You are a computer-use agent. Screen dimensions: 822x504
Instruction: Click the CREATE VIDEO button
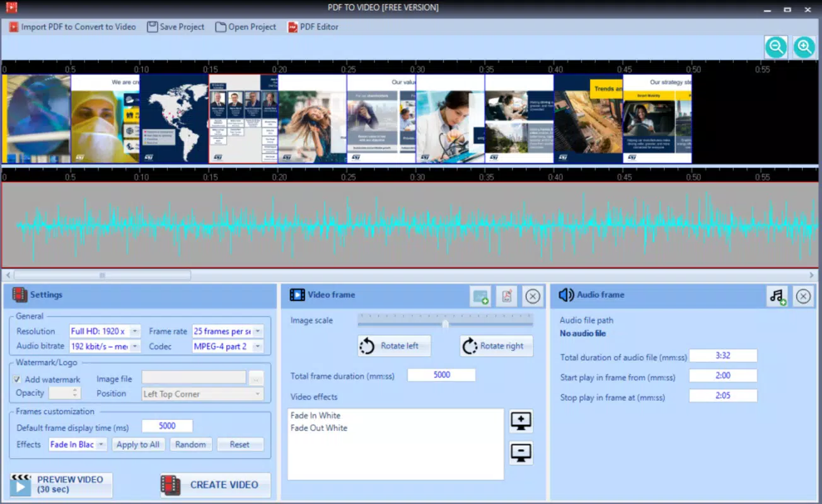point(216,485)
